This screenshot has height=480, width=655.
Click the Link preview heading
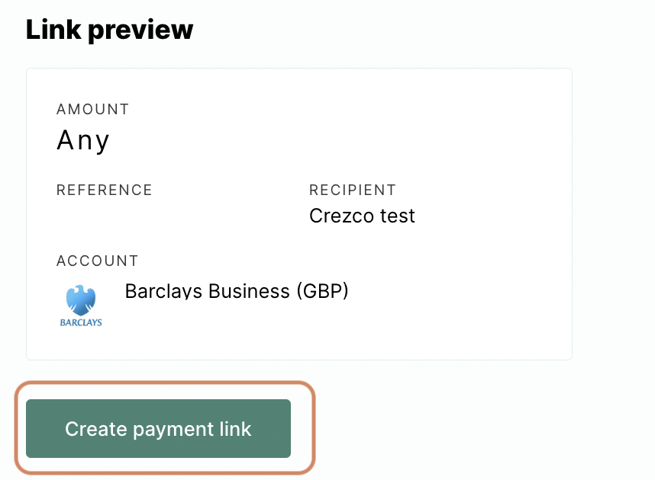coord(109,30)
